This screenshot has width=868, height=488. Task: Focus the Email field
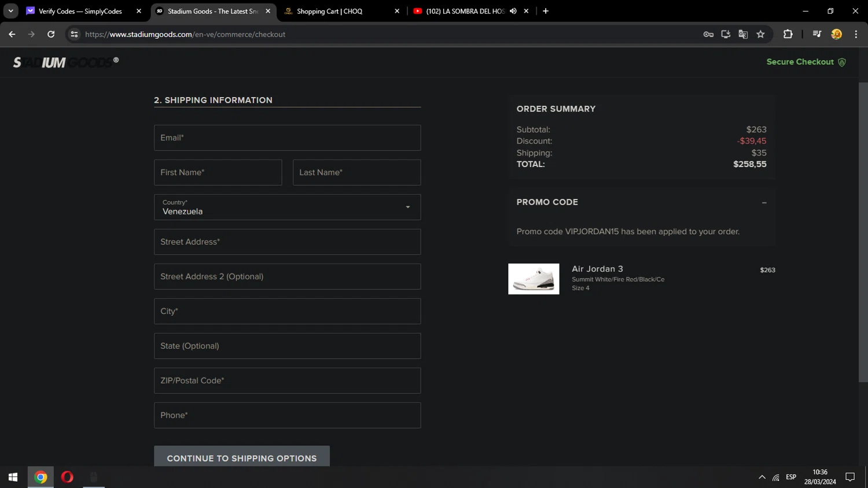click(287, 138)
